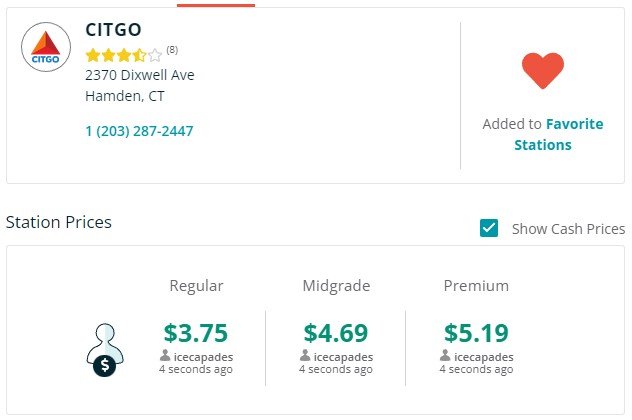Click the CITGO logo icon
This screenshot has width=632, height=420.
46,47
